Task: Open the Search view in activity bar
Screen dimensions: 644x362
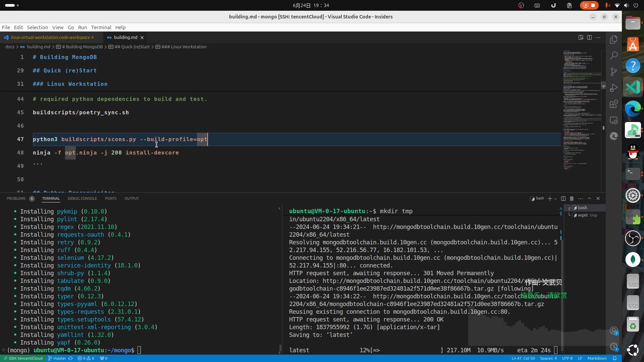Action: point(614,55)
